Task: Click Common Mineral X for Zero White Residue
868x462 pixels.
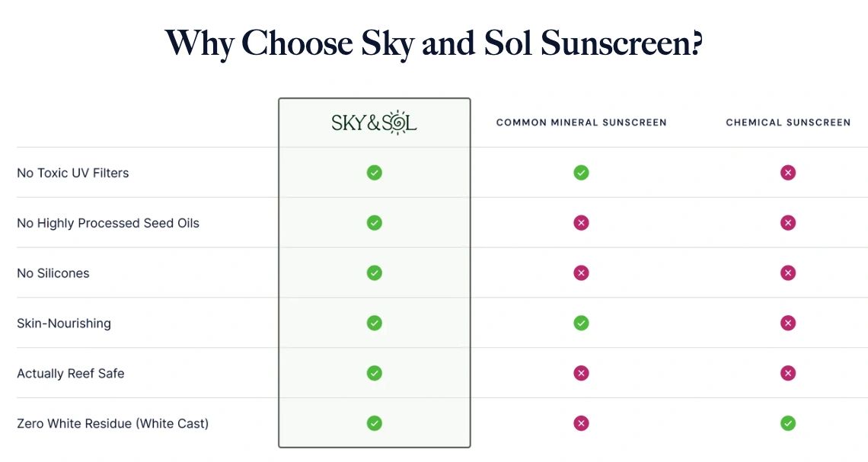Action: [581, 423]
